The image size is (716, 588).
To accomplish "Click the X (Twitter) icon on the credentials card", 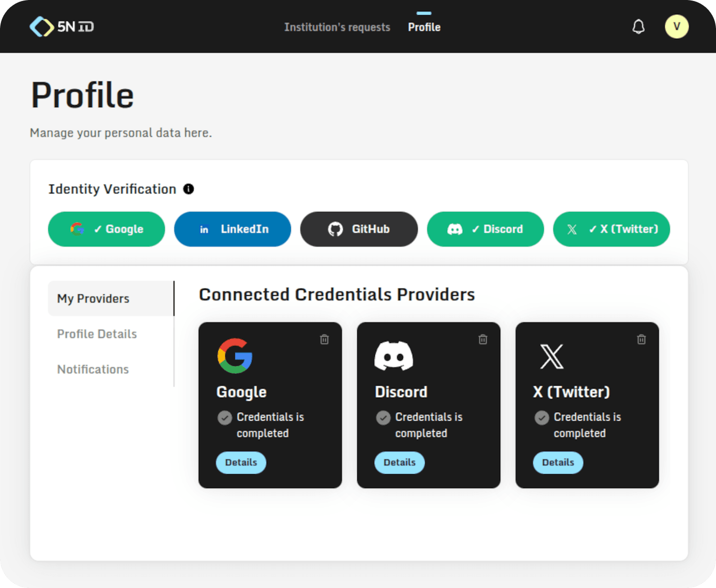I will tap(551, 357).
